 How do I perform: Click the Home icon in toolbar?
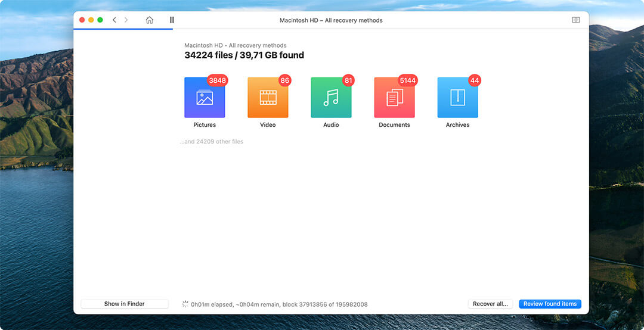[x=150, y=20]
